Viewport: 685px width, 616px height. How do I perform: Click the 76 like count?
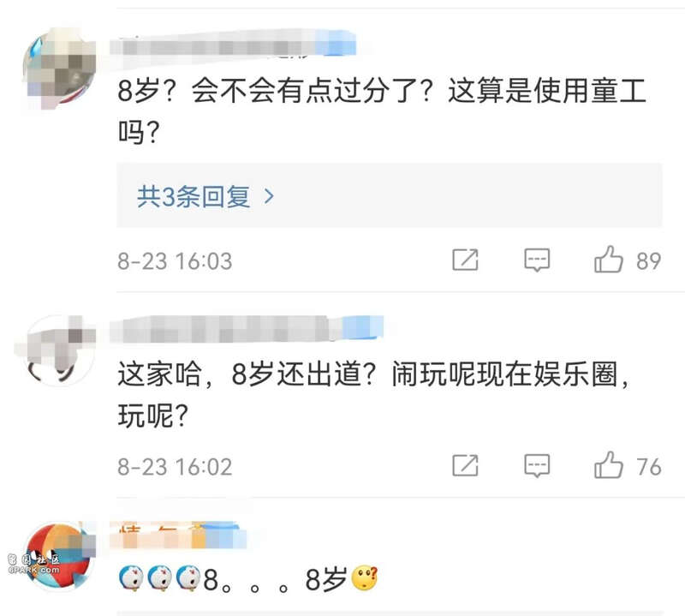(x=649, y=467)
